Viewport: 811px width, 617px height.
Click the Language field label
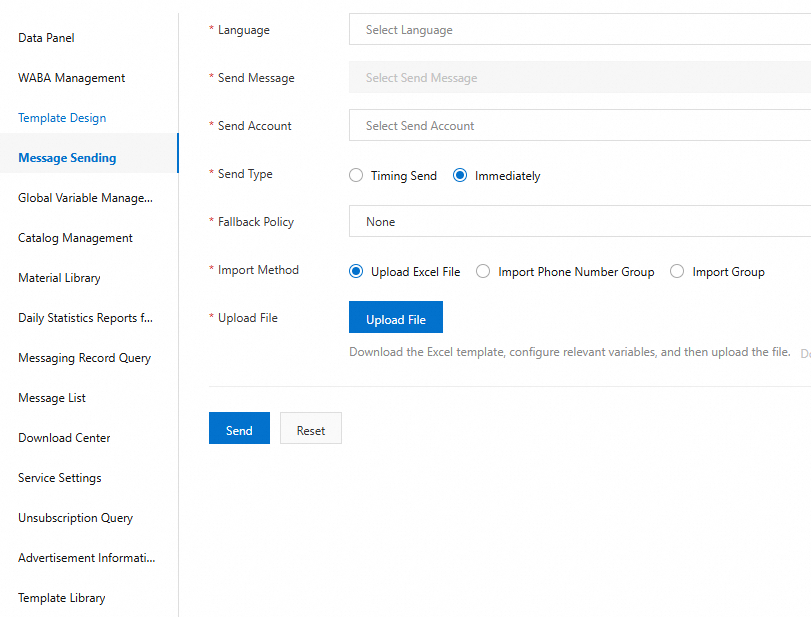(x=244, y=30)
